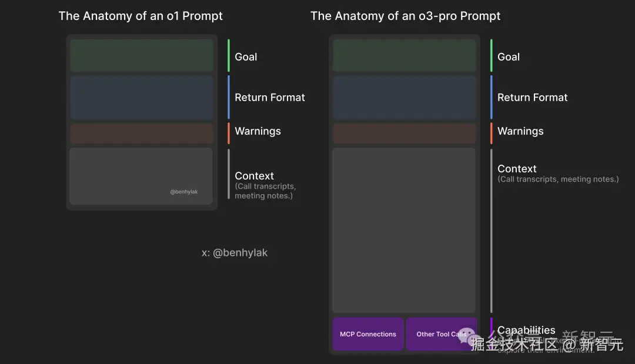Click the Return Format label beside the o3-pro prompt
This screenshot has height=364, width=635.
tap(532, 98)
